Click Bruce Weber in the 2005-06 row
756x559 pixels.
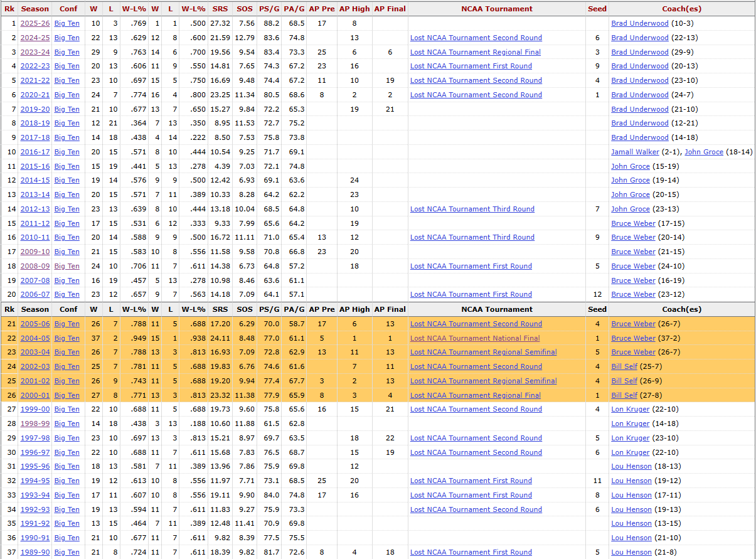point(633,324)
